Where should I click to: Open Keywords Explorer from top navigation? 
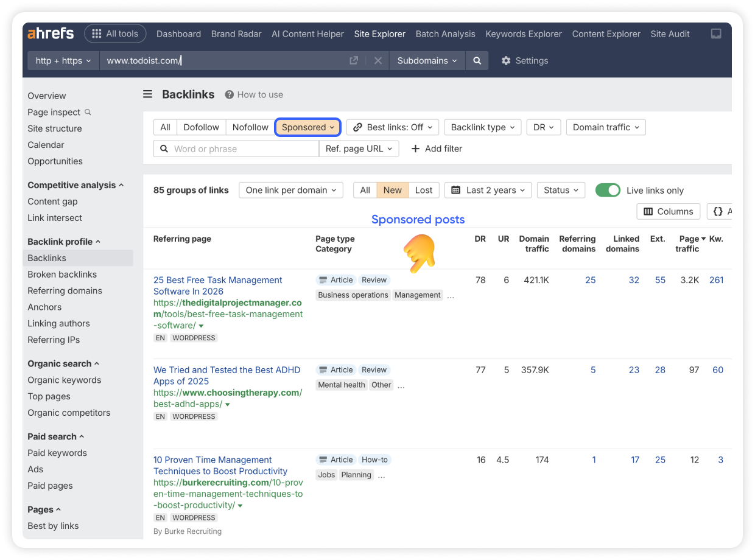523,34
